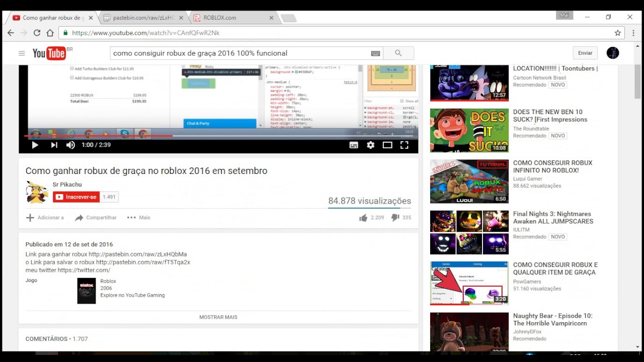Click the 84.878 visualizações view count
This screenshot has width=644, height=362.
[370, 201]
